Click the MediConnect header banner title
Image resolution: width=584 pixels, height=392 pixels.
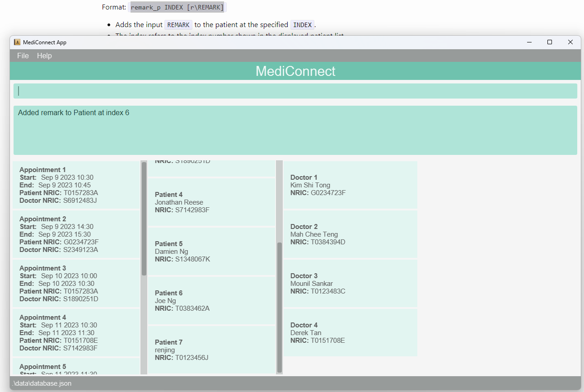tap(295, 71)
